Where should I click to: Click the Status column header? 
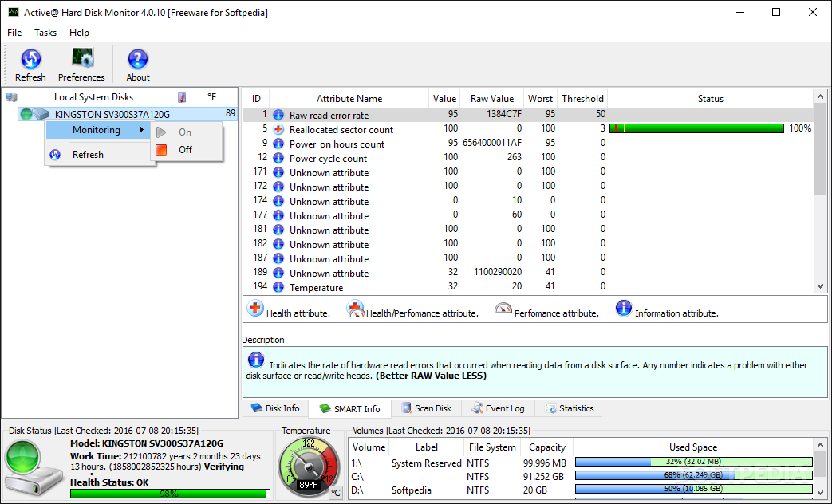(x=710, y=99)
